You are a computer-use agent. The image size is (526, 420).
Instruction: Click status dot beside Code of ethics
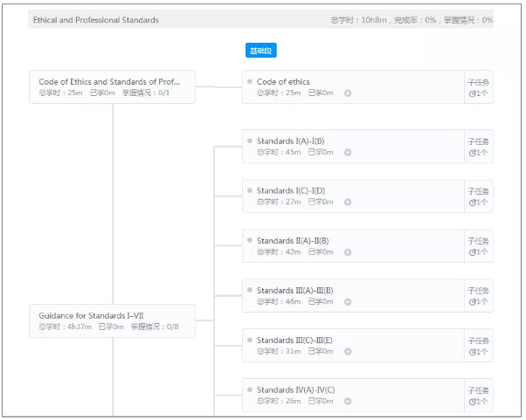250,82
